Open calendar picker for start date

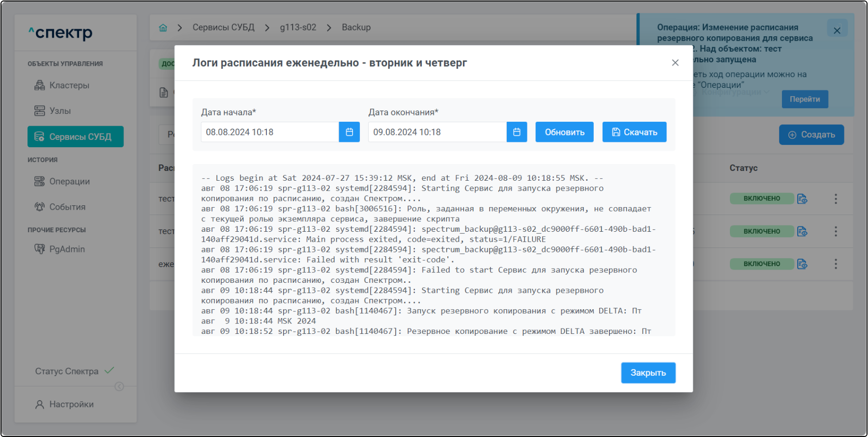tap(349, 132)
